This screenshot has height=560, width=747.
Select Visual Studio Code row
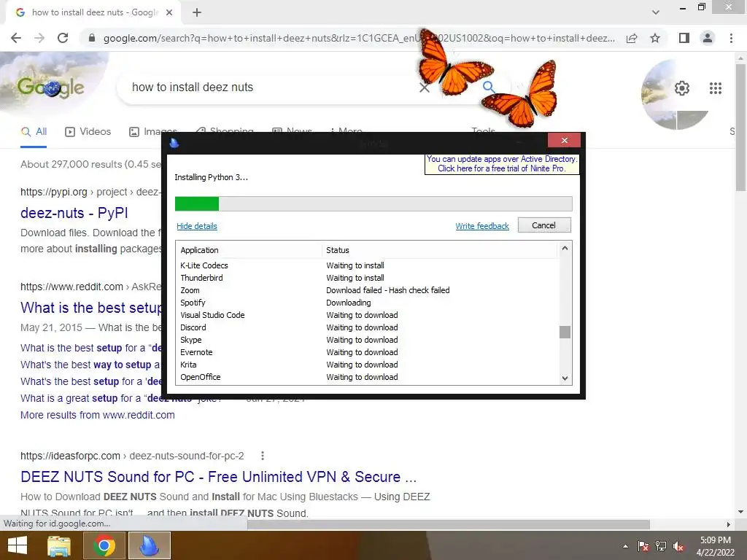coord(367,315)
